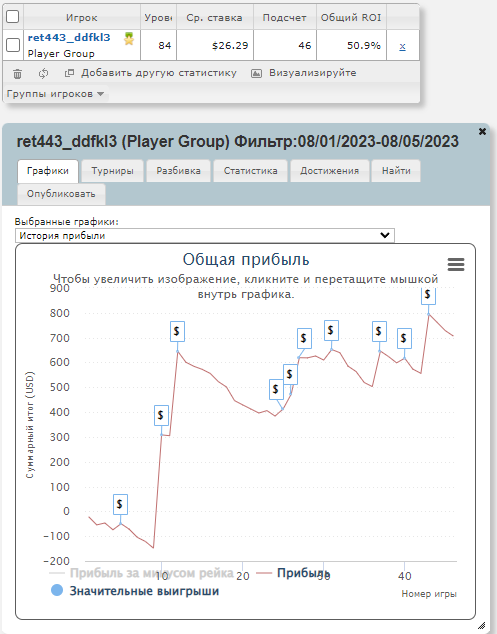
Task: Toggle the select-all header checkbox
Action: 13,17
